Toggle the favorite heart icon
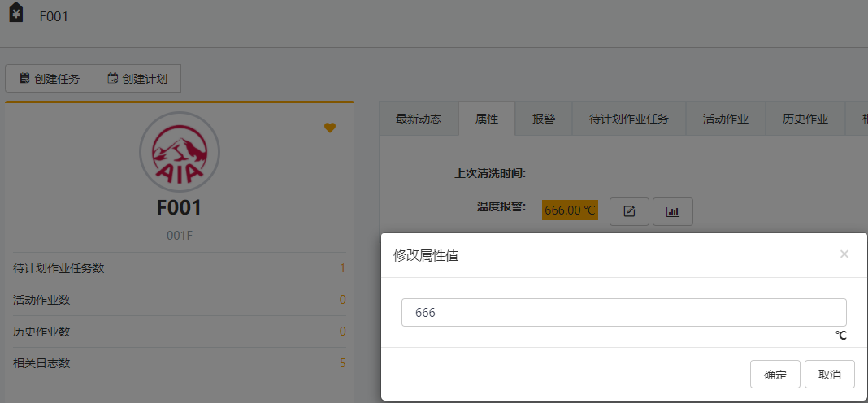The image size is (868, 403). [x=330, y=128]
